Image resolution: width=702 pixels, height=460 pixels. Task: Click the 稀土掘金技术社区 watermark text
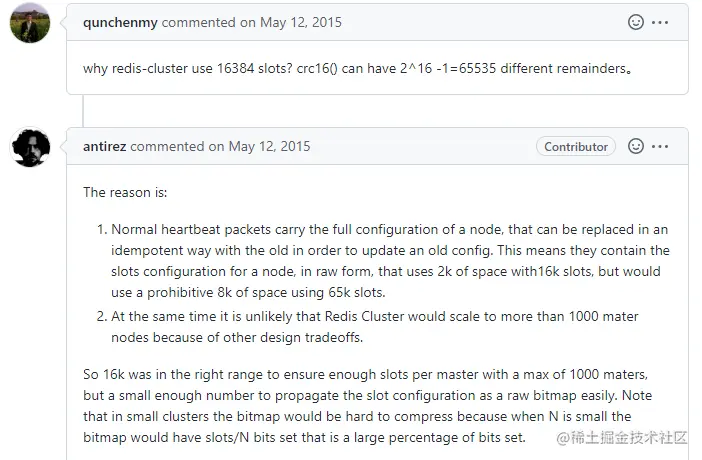pos(630,438)
